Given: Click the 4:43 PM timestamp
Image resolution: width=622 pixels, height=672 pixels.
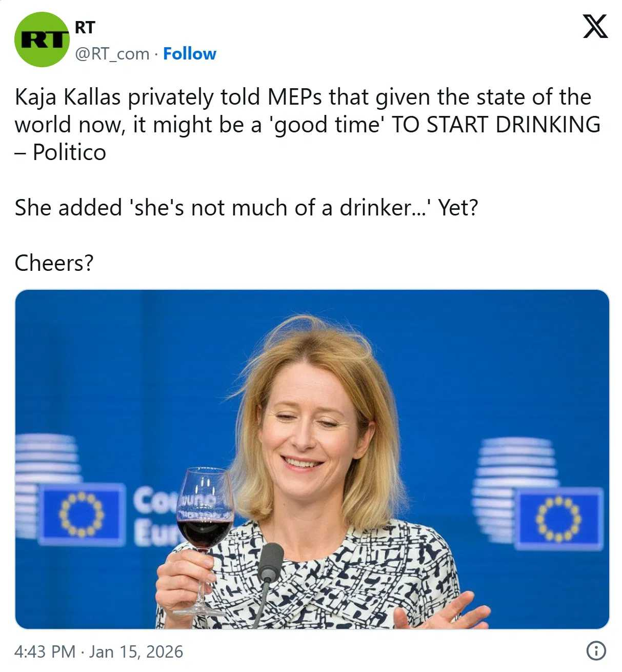Looking at the screenshot, I should [45, 651].
